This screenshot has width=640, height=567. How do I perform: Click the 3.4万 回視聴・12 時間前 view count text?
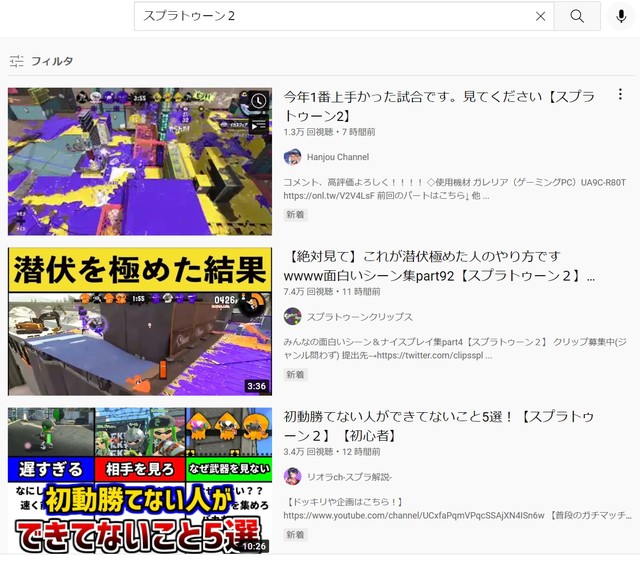332,452
